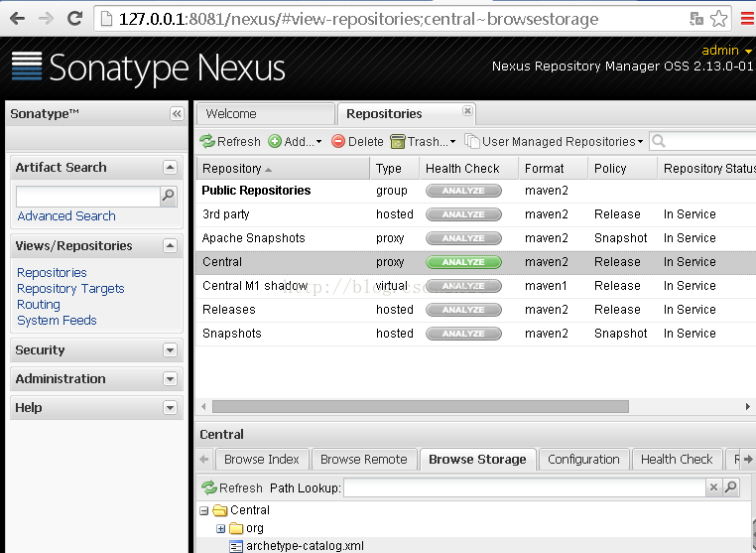Screen dimensions: 756x553
Task: Click the Path Lookup search icon
Action: click(x=730, y=487)
